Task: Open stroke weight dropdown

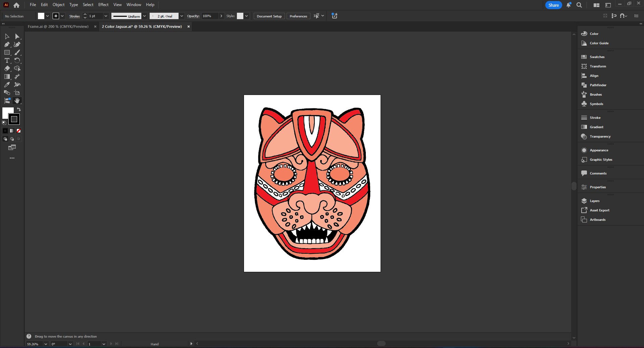Action: (106, 16)
